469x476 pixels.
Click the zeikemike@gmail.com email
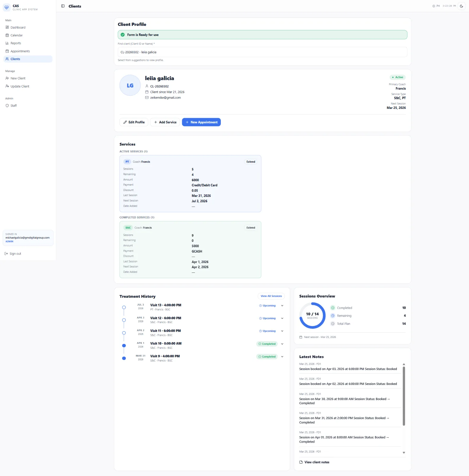[x=165, y=98]
